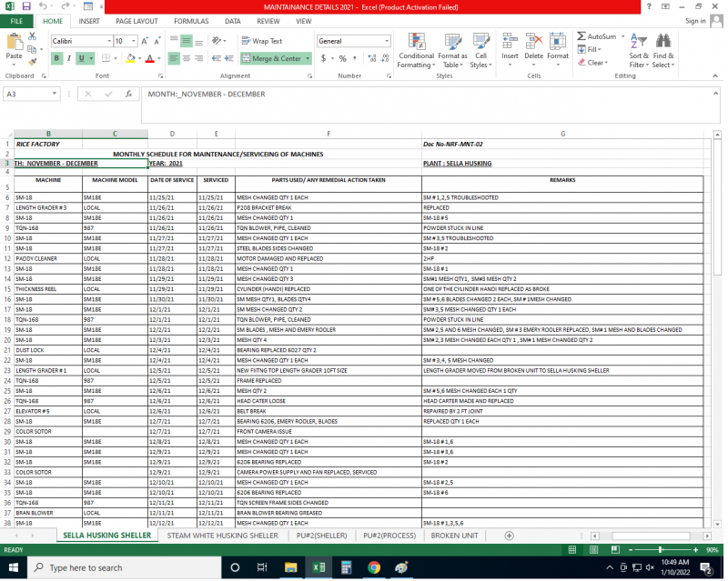The height and width of the screenshot is (581, 728).
Task: Open Conditional Formatting menu
Action: [x=416, y=51]
